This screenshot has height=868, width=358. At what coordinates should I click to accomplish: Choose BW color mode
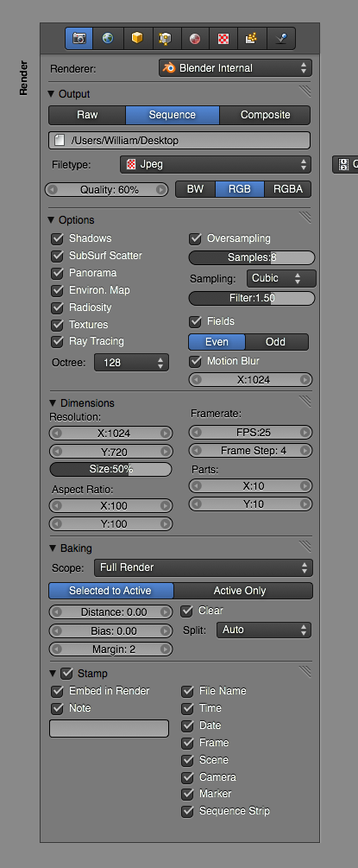click(195, 189)
